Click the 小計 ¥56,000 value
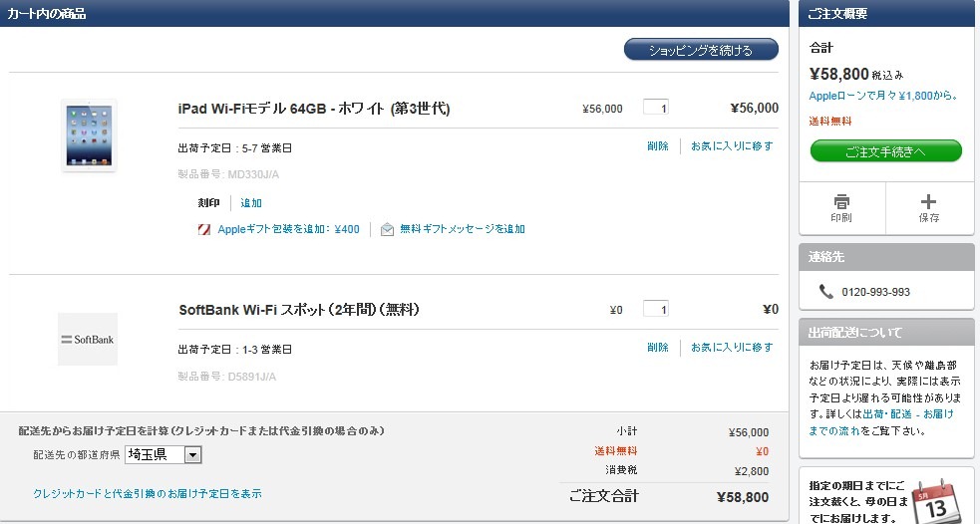Viewport: 980px width, 524px height. [x=749, y=432]
